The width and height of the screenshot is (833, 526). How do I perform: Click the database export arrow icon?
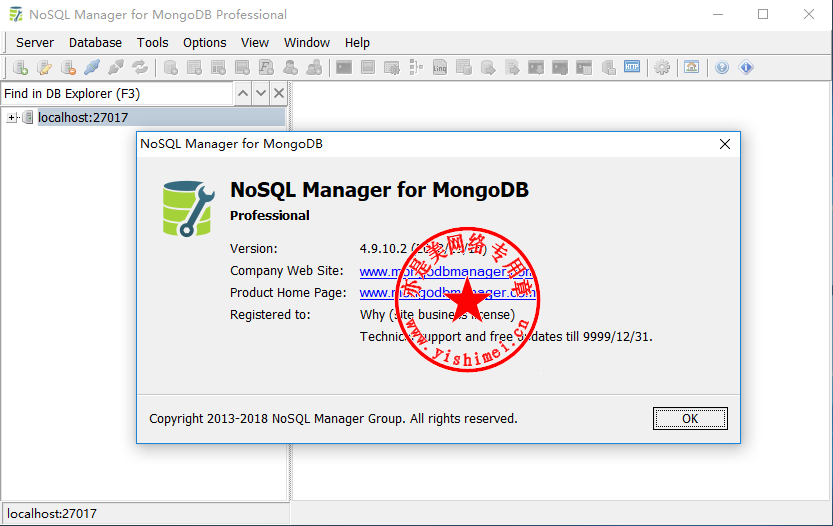(x=488, y=67)
